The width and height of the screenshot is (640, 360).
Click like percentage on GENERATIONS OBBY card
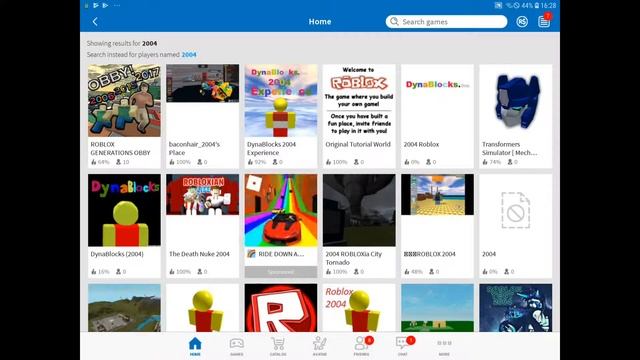104,162
